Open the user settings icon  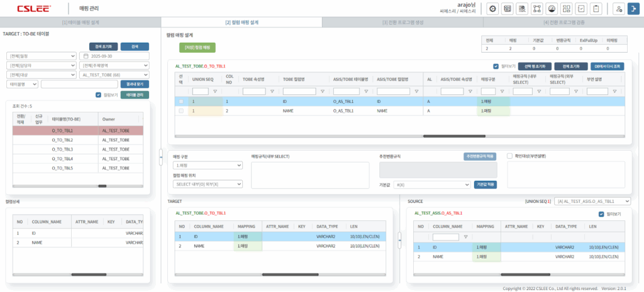(619, 9)
